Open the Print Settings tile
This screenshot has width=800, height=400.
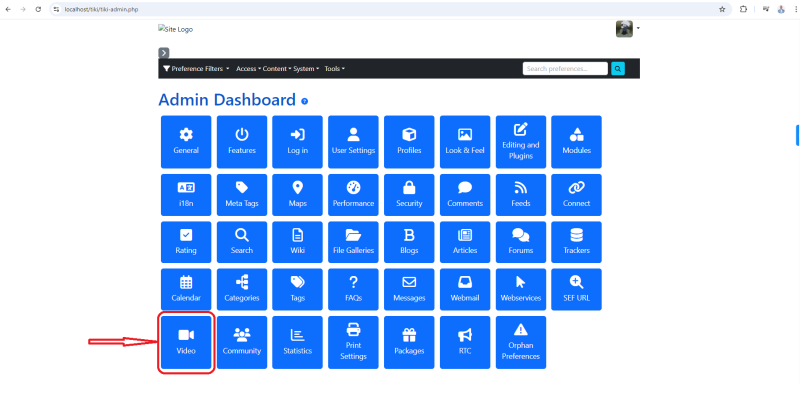pyautogui.click(x=354, y=342)
